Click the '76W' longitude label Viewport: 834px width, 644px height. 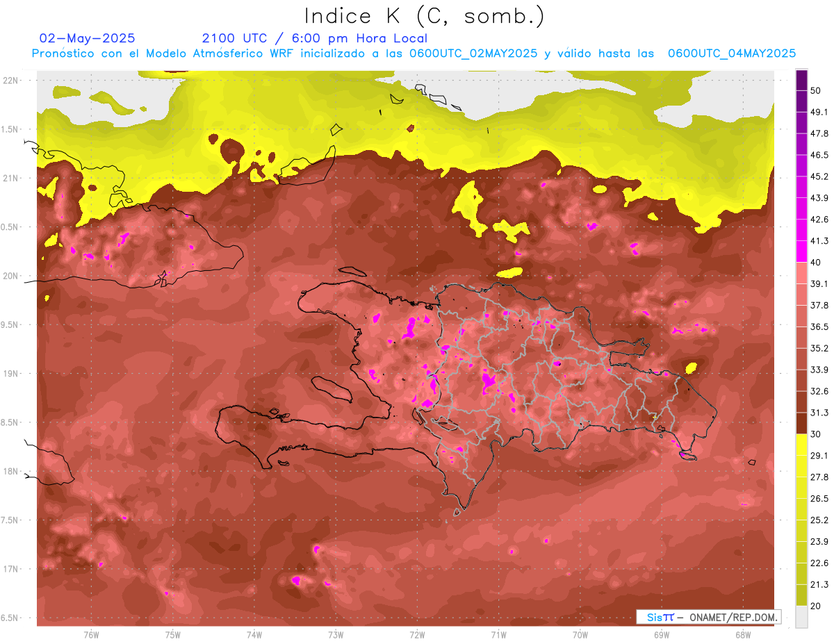[91, 634]
